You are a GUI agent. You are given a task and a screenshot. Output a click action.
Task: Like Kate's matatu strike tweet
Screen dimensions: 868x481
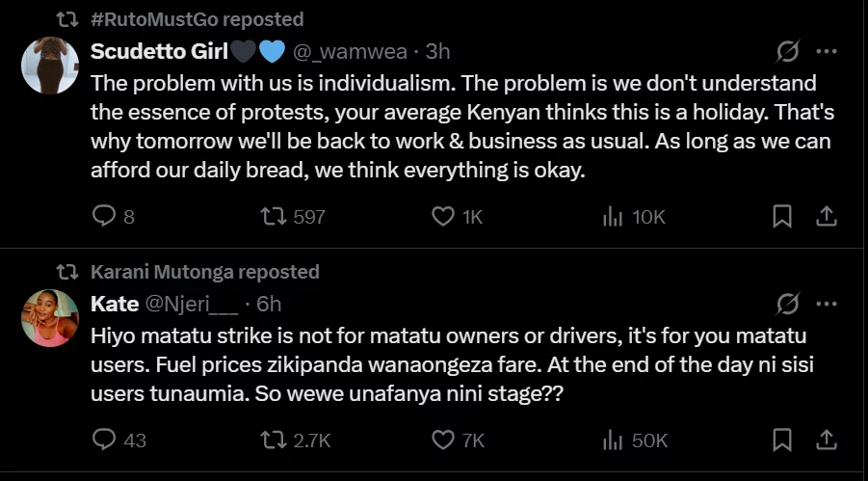tap(459, 441)
